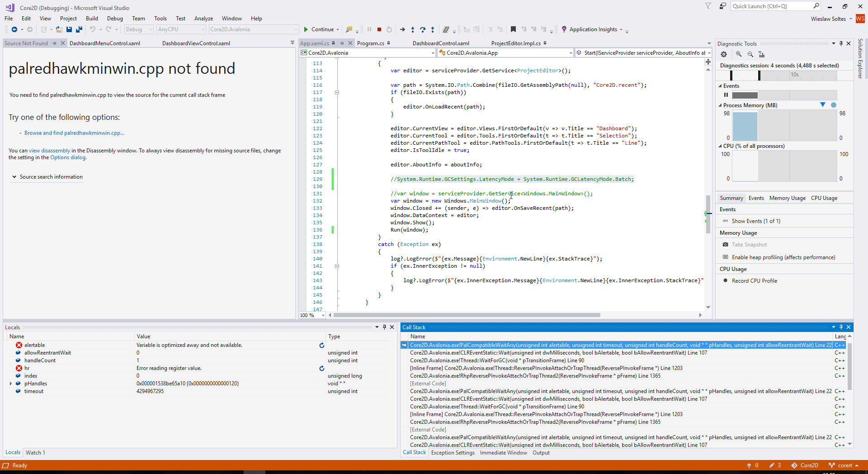This screenshot has height=474, width=868.
Task: Click the Continue debugging button
Action: [x=319, y=29]
